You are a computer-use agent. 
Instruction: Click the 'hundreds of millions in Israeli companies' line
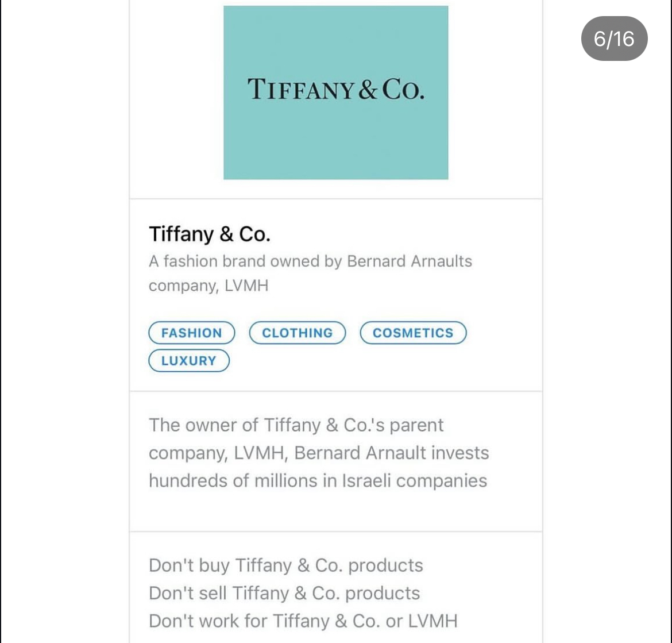coord(318,481)
